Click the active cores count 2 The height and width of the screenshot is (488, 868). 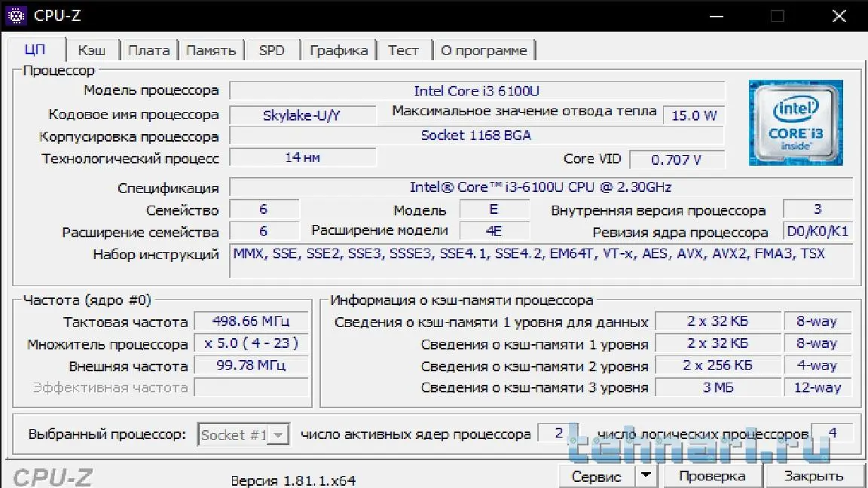(x=558, y=433)
